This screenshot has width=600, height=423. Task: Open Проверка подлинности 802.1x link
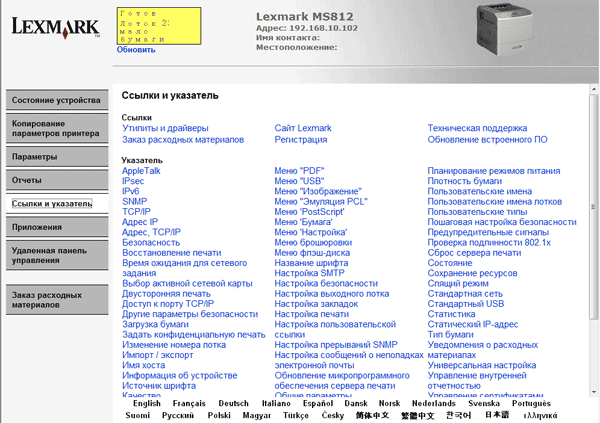[x=489, y=243]
